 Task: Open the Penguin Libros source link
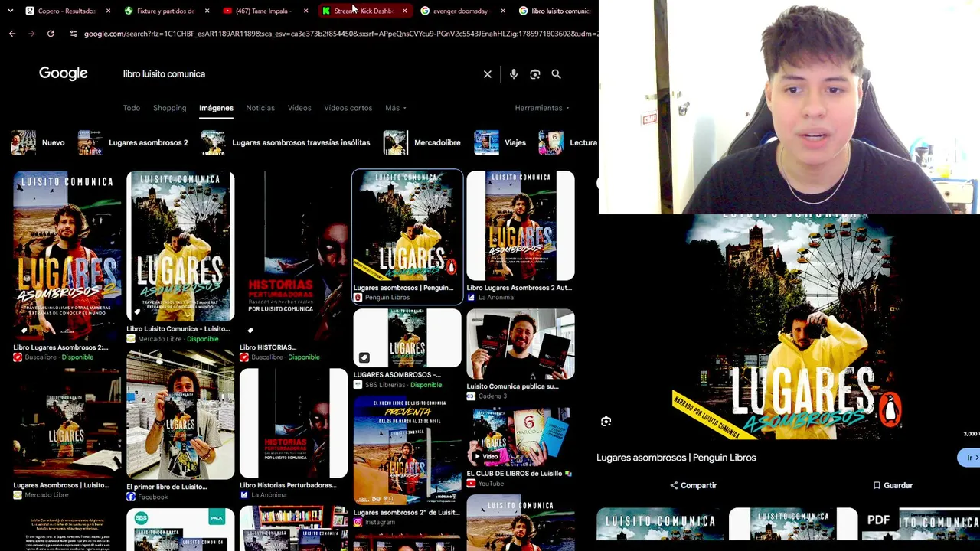pos(381,298)
